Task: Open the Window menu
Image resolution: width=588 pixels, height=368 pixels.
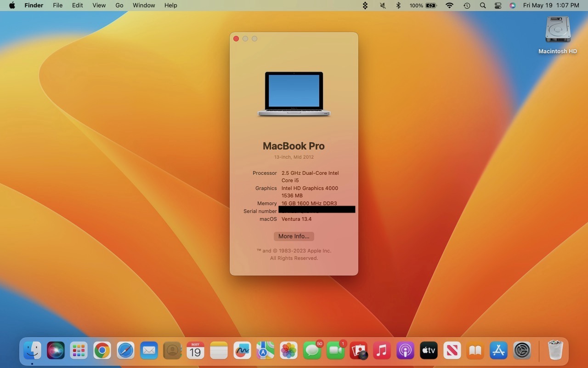Action: pos(144,6)
